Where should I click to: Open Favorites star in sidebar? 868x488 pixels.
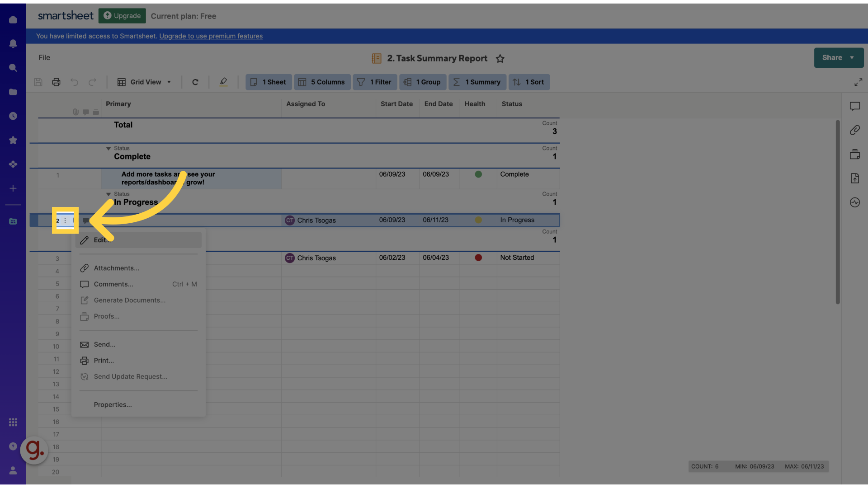(13, 140)
